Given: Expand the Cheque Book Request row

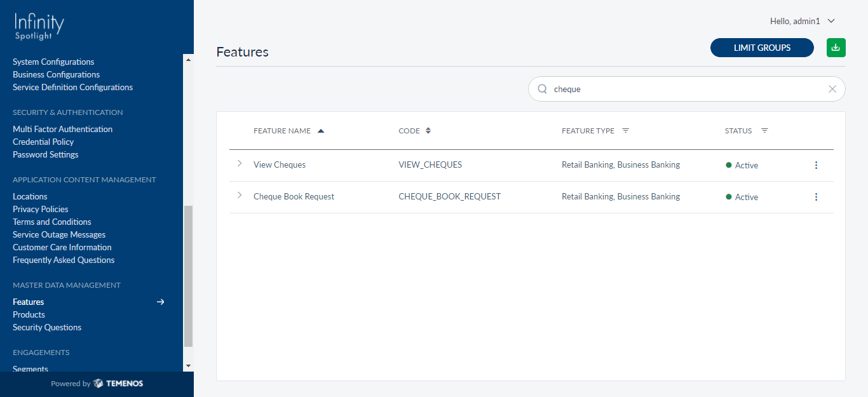Looking at the screenshot, I should click(x=240, y=196).
